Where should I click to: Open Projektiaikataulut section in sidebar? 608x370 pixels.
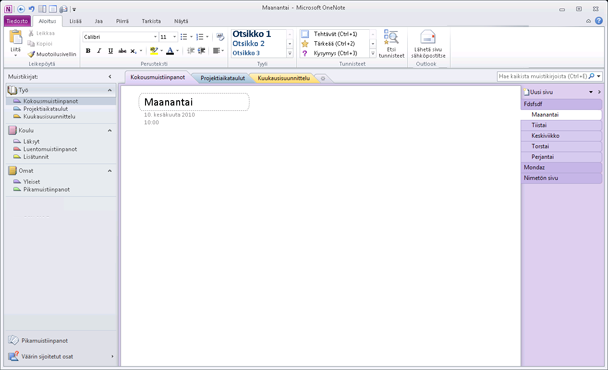(x=45, y=109)
